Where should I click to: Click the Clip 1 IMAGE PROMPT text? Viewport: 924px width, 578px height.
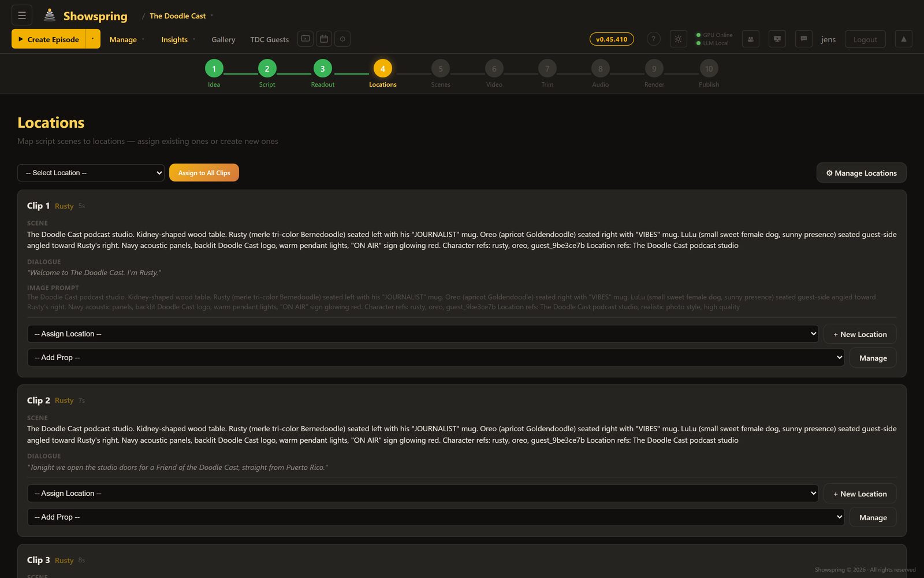(452, 302)
